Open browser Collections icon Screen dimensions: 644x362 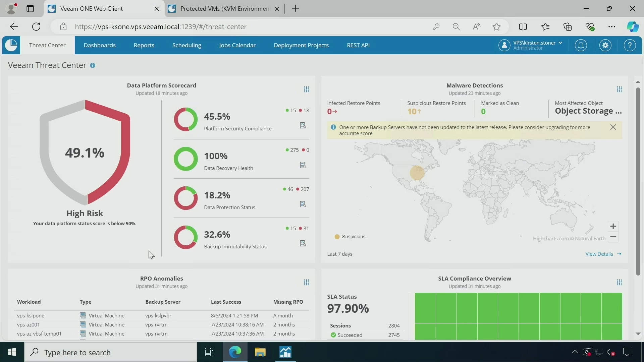tap(568, 27)
